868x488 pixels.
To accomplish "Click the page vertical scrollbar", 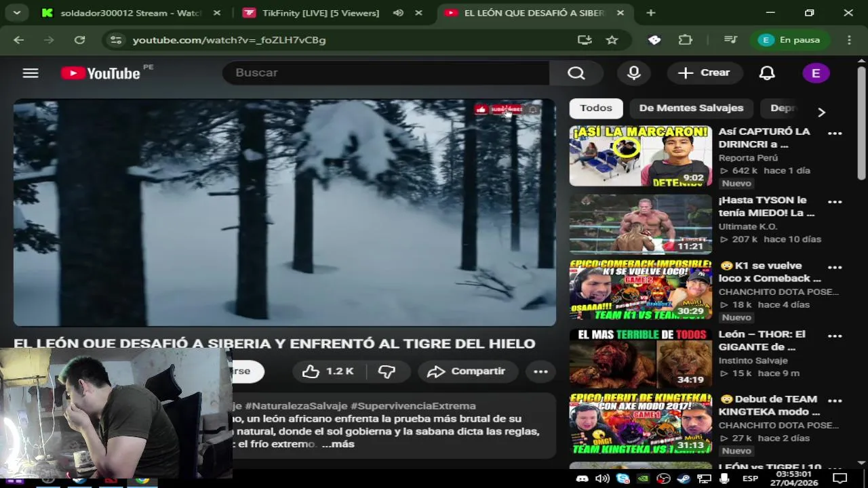I will pos(861,123).
